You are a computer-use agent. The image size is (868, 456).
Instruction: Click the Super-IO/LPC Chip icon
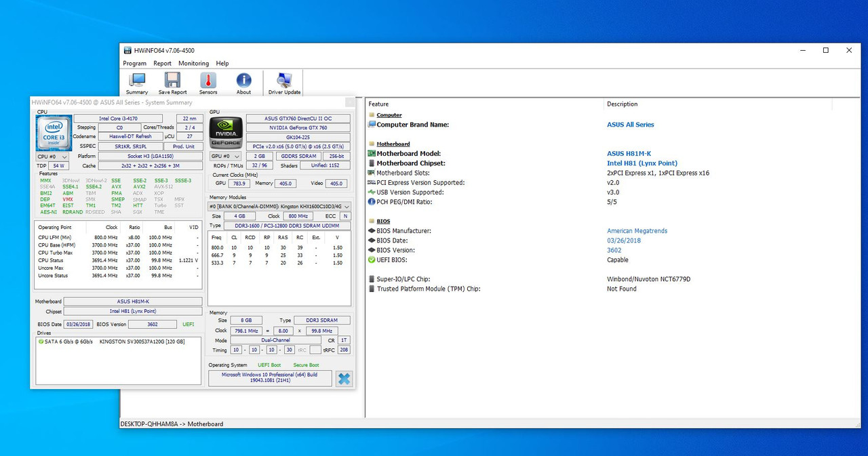(372, 279)
